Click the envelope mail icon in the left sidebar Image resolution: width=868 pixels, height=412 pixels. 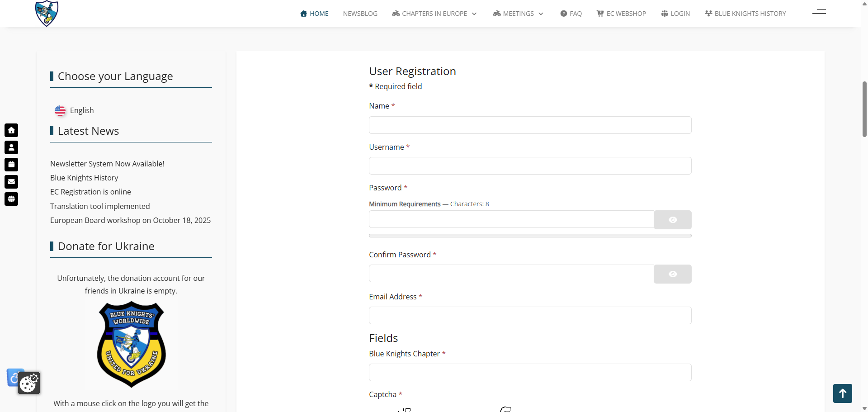[x=11, y=182]
